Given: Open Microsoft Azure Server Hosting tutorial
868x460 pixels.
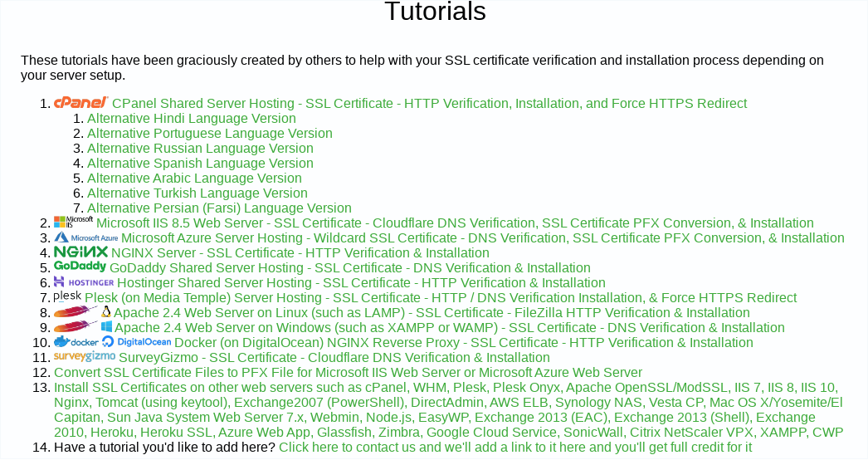Looking at the screenshot, I should click(483, 238).
